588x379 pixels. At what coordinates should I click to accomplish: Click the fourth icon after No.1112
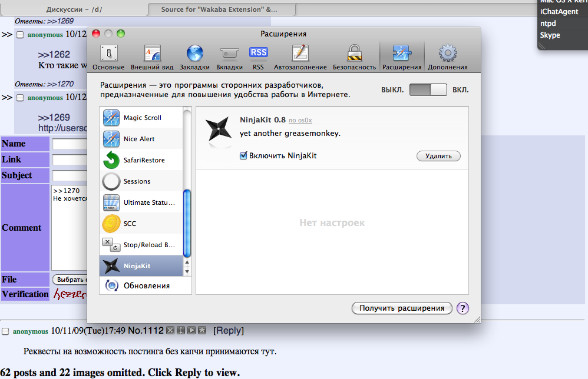pyautogui.click(x=202, y=330)
